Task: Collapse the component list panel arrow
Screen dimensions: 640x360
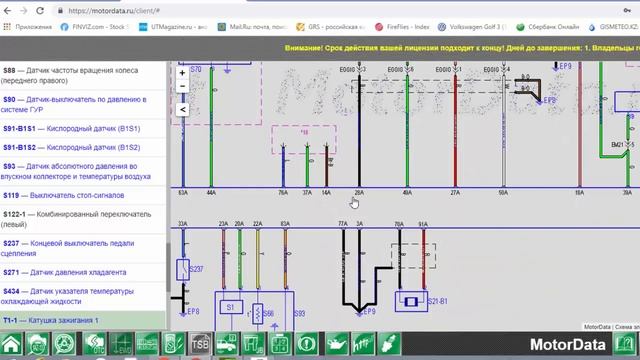Action: point(182,109)
